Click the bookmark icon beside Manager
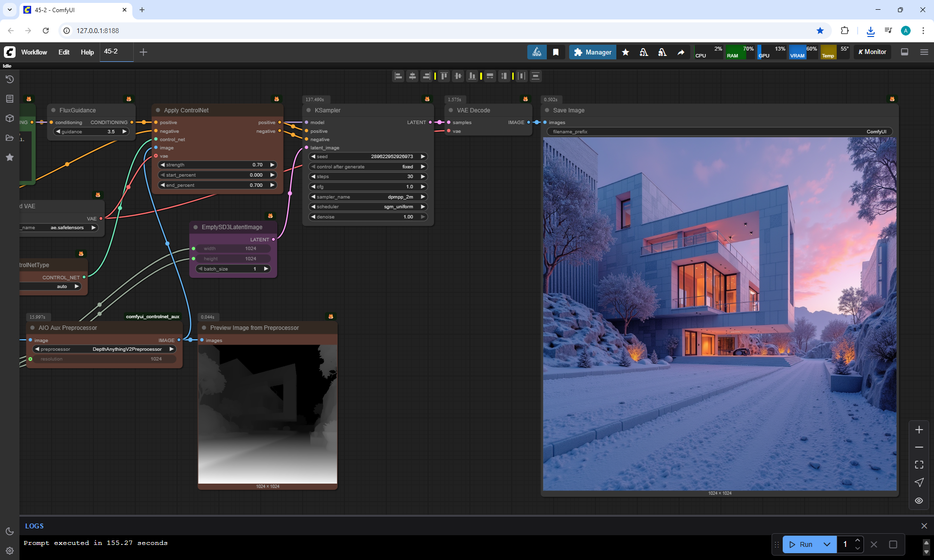 (x=556, y=52)
